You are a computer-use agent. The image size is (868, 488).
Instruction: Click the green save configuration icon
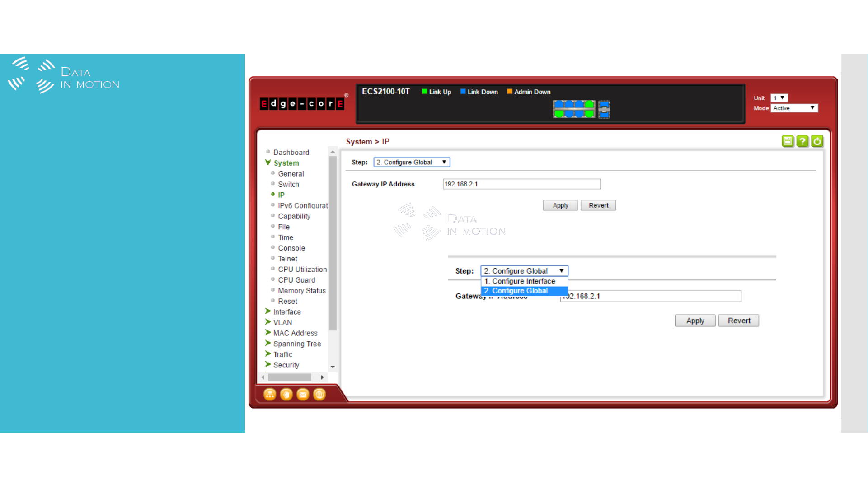pos(788,141)
